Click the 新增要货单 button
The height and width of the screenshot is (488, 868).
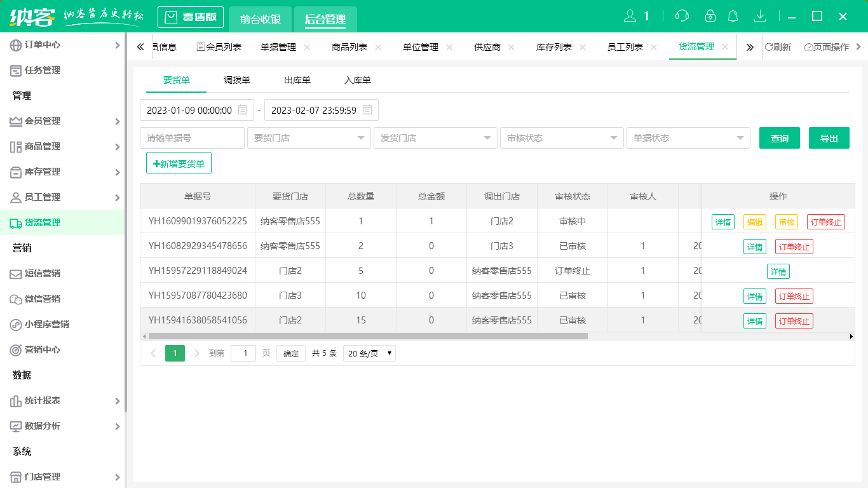point(179,163)
